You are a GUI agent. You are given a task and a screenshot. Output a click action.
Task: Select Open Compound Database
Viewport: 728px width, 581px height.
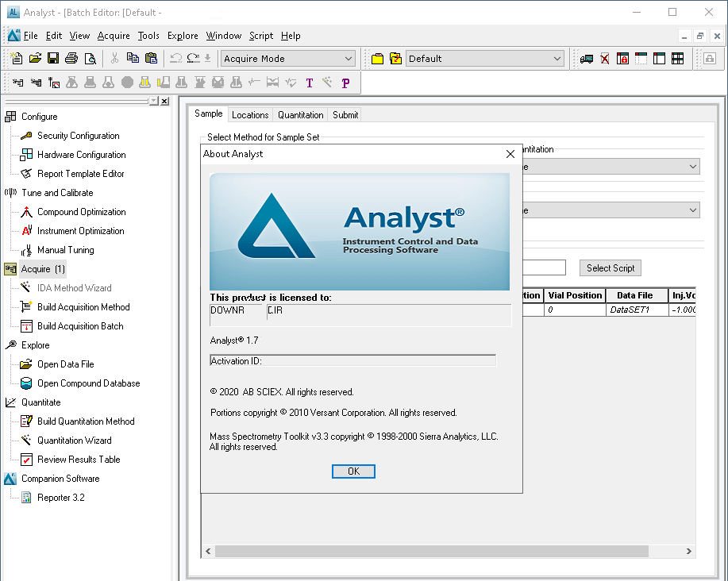pyautogui.click(x=88, y=383)
